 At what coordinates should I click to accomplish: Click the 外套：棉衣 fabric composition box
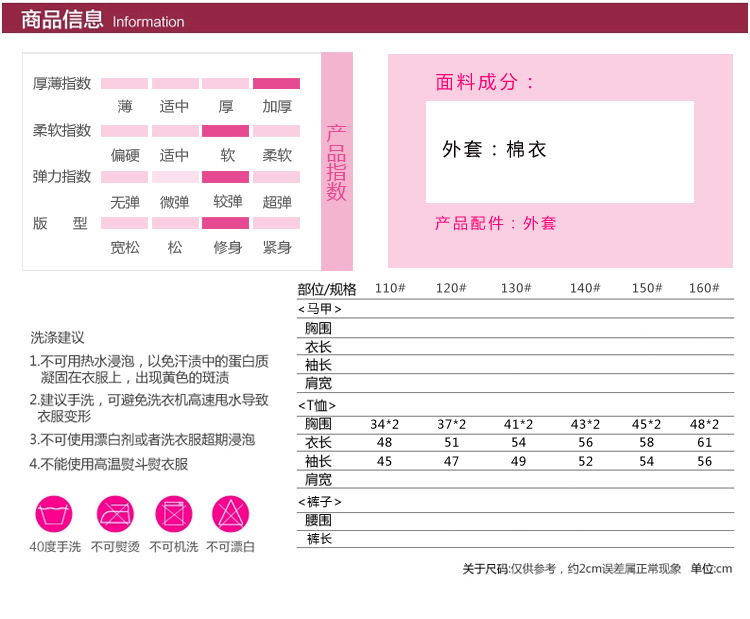coord(559,151)
